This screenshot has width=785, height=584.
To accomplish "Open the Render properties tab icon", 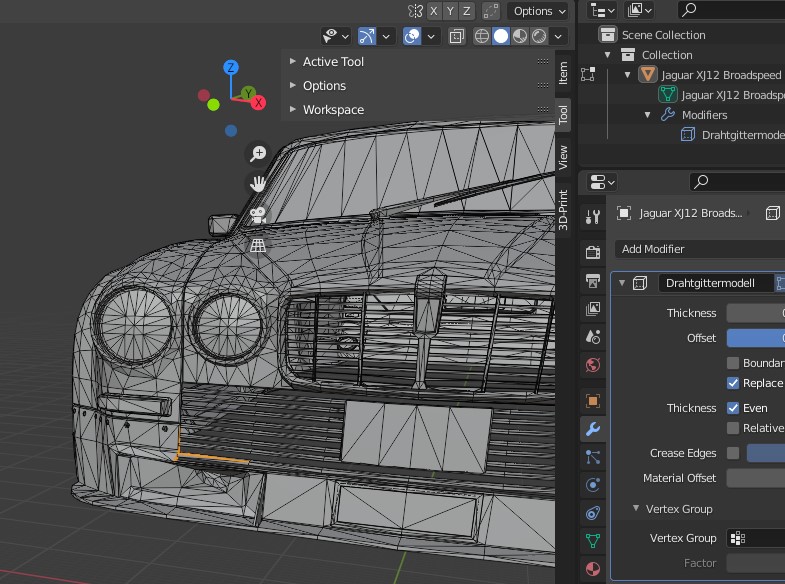I will [593, 251].
